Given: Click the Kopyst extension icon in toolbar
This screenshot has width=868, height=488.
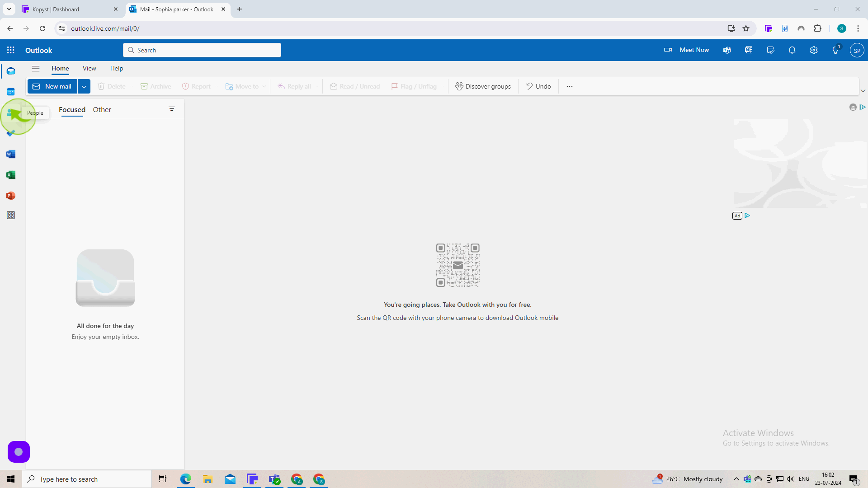Looking at the screenshot, I should [x=769, y=28].
